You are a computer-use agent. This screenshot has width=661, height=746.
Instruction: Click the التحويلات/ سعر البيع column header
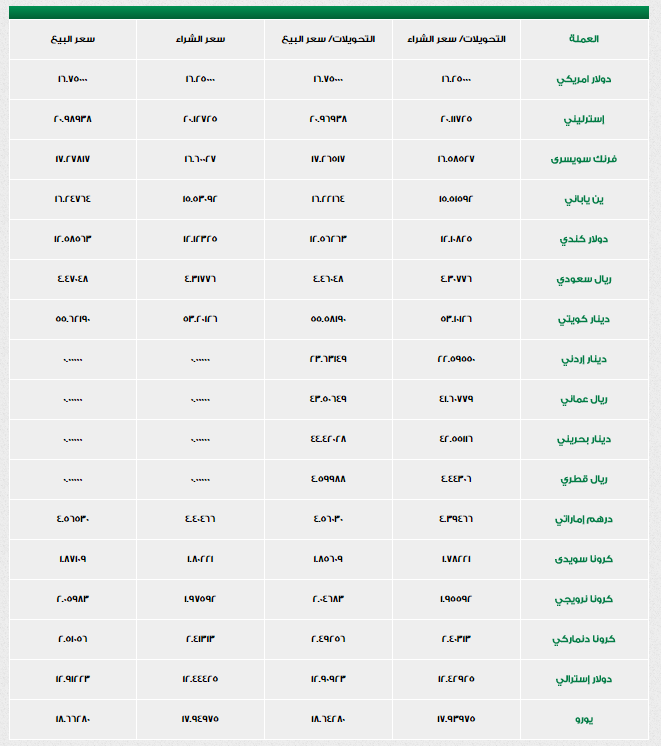point(329,39)
